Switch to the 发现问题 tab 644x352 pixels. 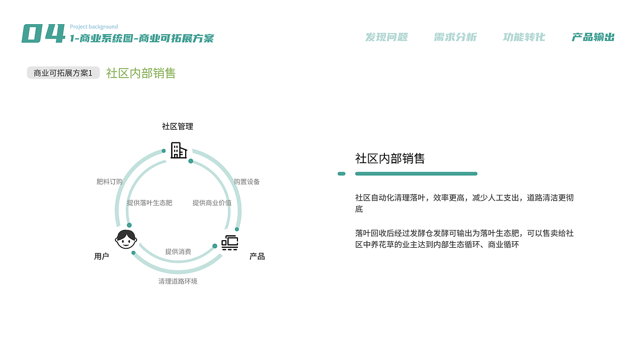click(x=387, y=37)
